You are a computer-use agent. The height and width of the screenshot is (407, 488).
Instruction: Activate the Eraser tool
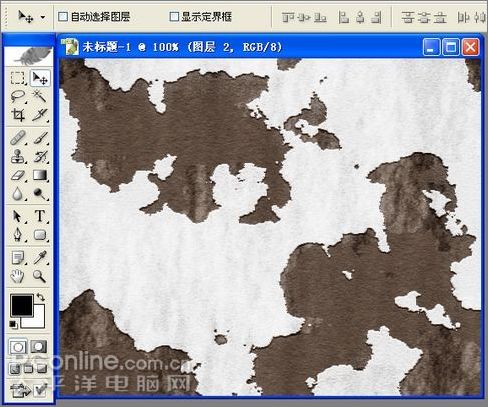pyautogui.click(x=17, y=175)
